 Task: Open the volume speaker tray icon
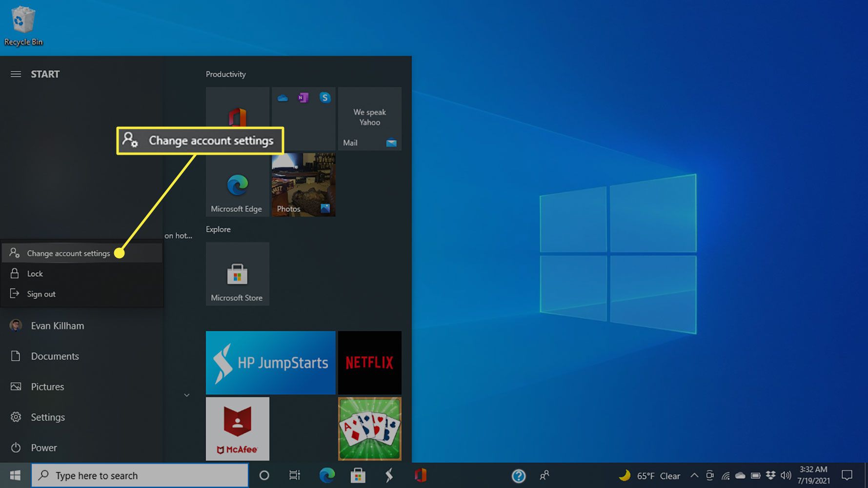pos(786,475)
